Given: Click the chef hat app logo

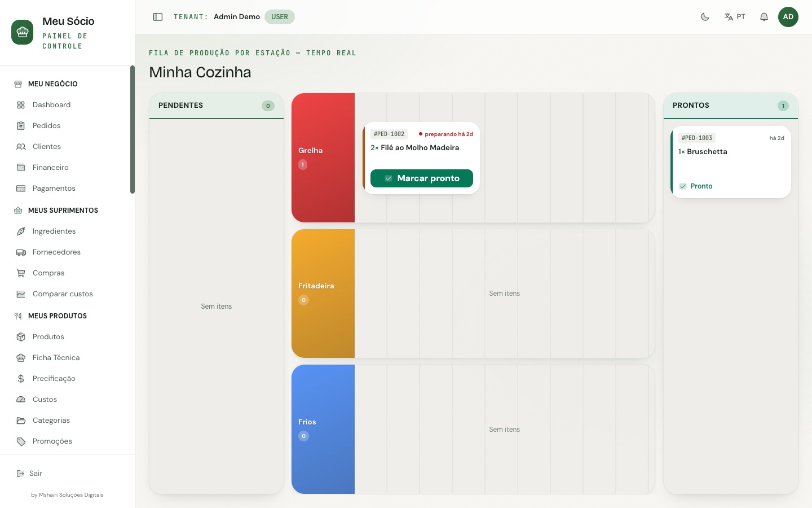Looking at the screenshot, I should coord(23,32).
